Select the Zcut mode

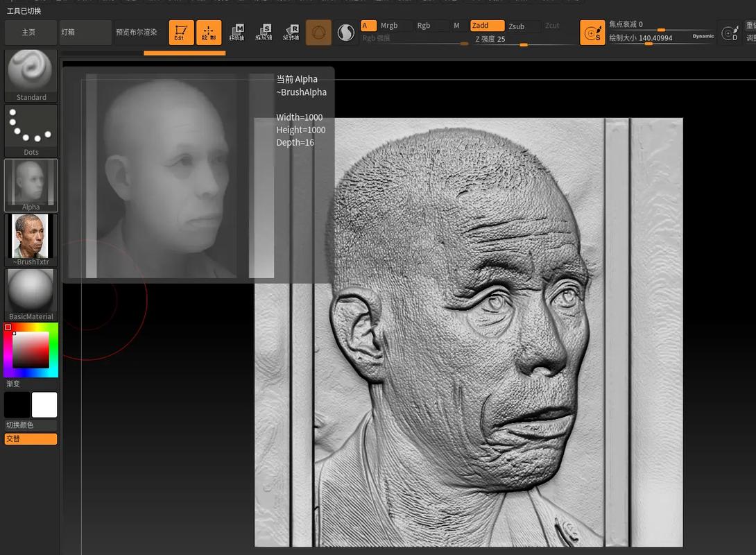552,26
